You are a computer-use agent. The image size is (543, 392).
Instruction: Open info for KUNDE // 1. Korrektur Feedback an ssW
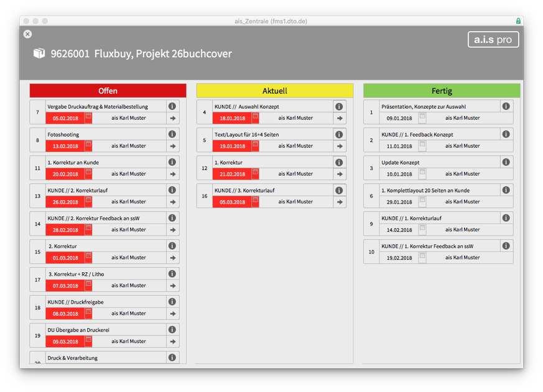pos(506,246)
